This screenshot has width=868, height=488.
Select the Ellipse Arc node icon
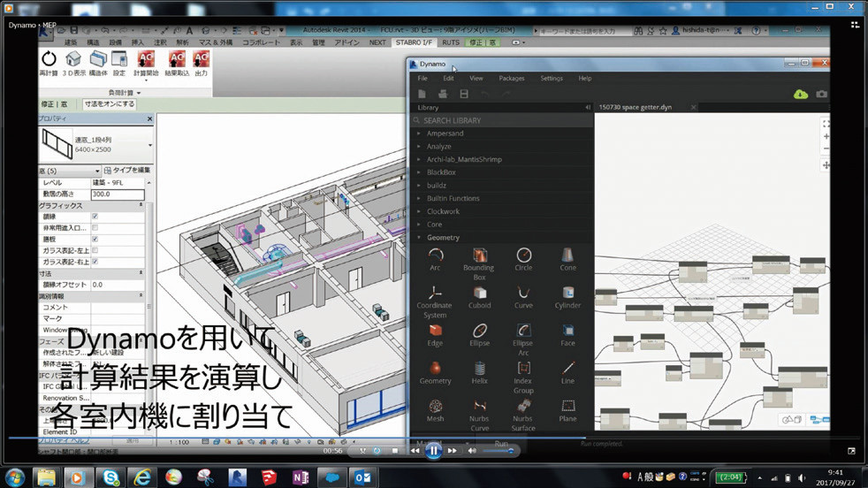[x=523, y=330]
